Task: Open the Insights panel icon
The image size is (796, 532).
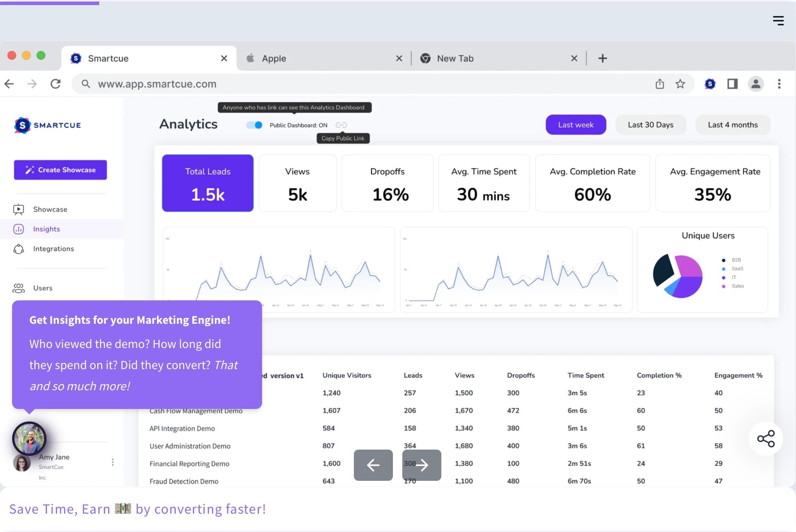Action: 19,229
